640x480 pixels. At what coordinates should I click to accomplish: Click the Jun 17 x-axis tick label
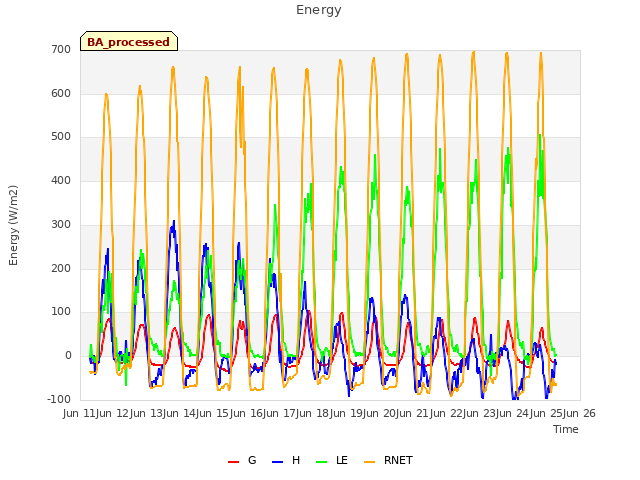[x=279, y=413]
